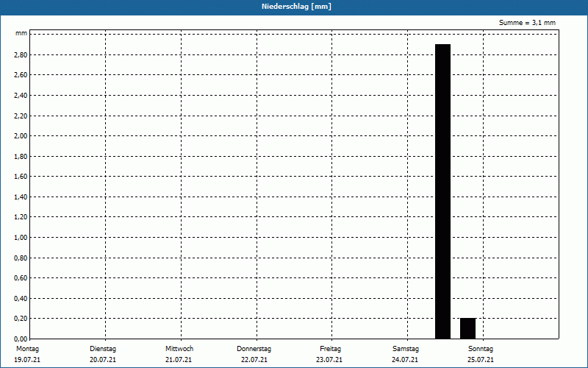The width and height of the screenshot is (588, 368).
Task: Click the 2,20 y-axis value
Action: pyautogui.click(x=21, y=116)
